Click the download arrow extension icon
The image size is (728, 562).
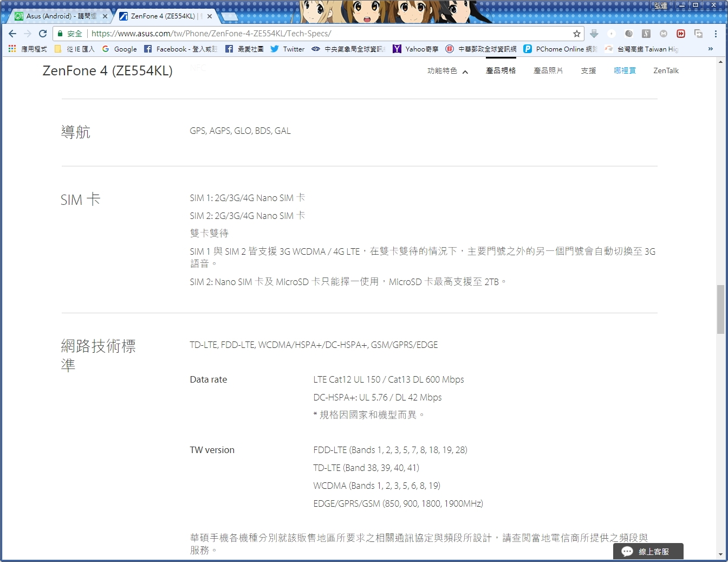point(594,34)
